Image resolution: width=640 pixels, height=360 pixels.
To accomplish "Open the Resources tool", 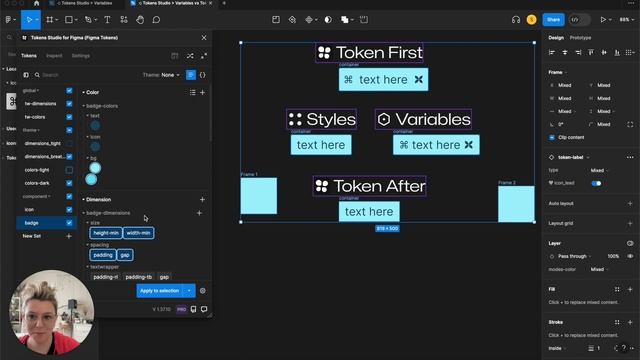I will pos(124,20).
